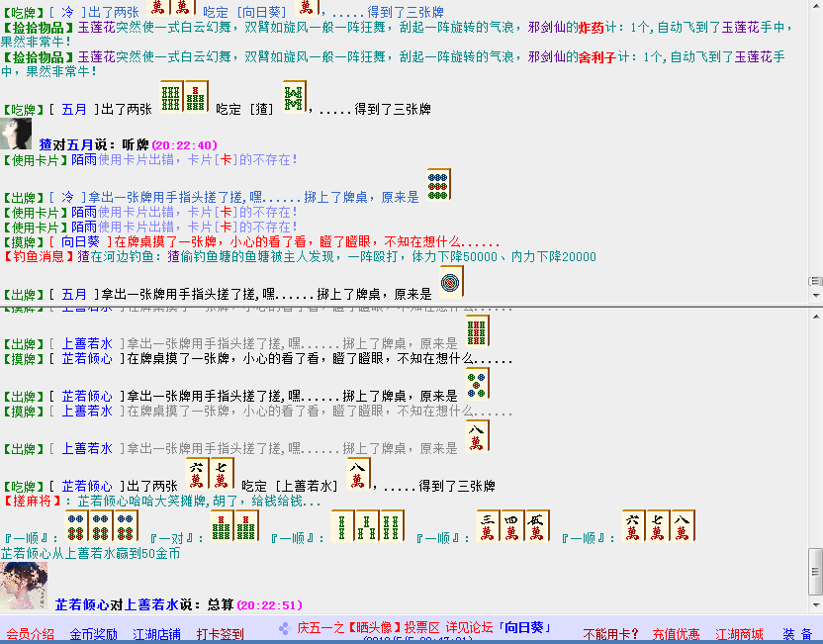Viewport: 823px width, 644px height.
Task: Click the nine-dot tile discarded by 冷
Action: pos(439,185)
